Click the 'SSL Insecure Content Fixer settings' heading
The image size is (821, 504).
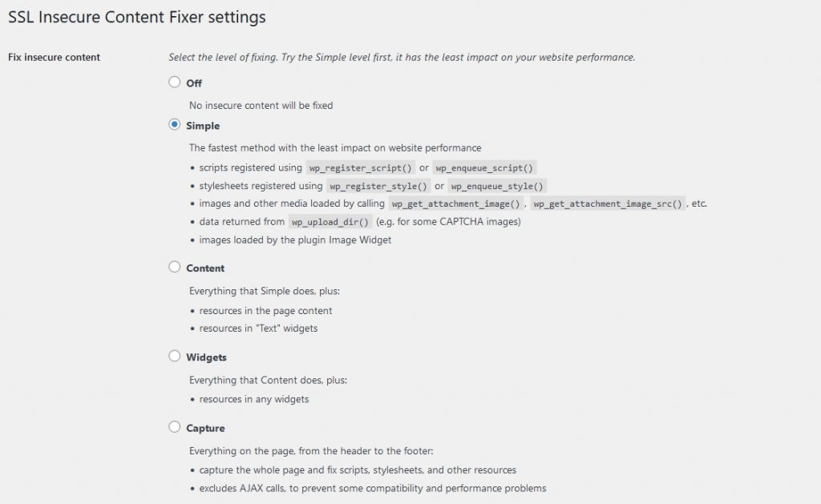pos(136,16)
